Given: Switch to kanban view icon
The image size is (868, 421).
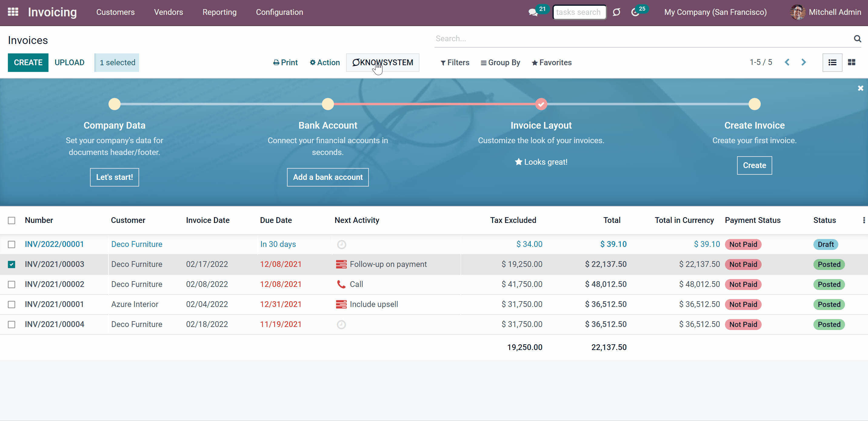Looking at the screenshot, I should click(852, 62).
